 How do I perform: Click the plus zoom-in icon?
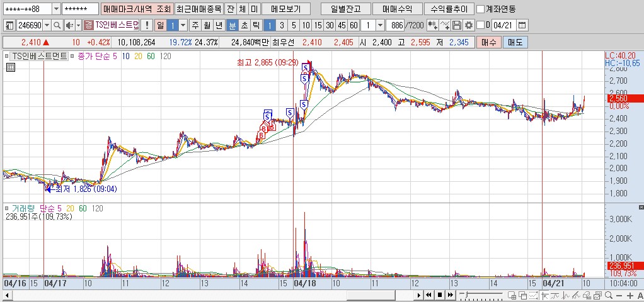[630, 296]
